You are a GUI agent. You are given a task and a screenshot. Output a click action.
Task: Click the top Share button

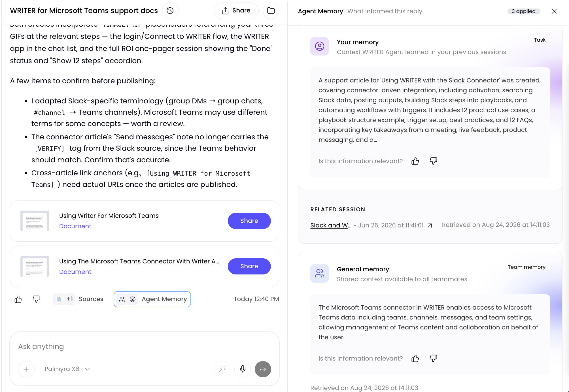point(236,11)
